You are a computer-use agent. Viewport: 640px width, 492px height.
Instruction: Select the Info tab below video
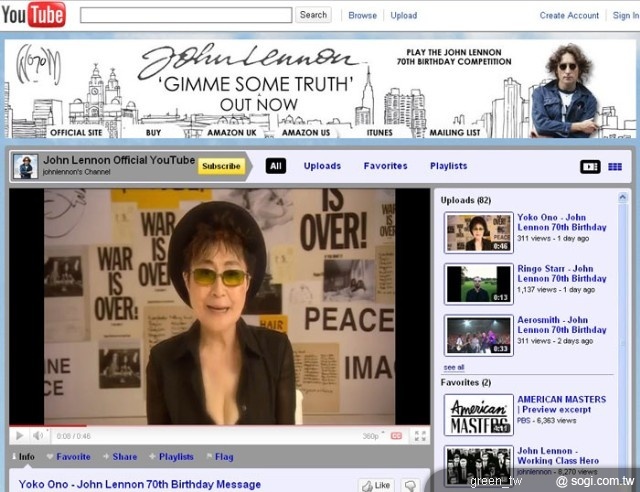point(23,456)
